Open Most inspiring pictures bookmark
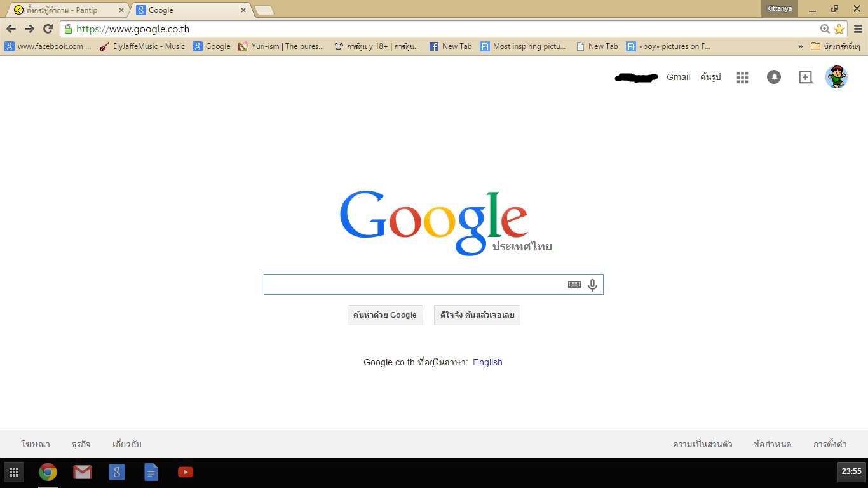This screenshot has width=868, height=488. pos(524,46)
